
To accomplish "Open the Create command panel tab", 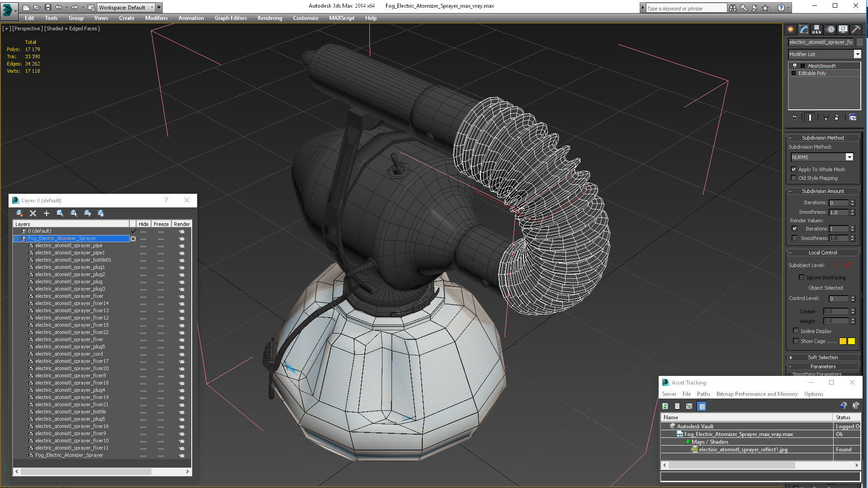I will pos(790,29).
